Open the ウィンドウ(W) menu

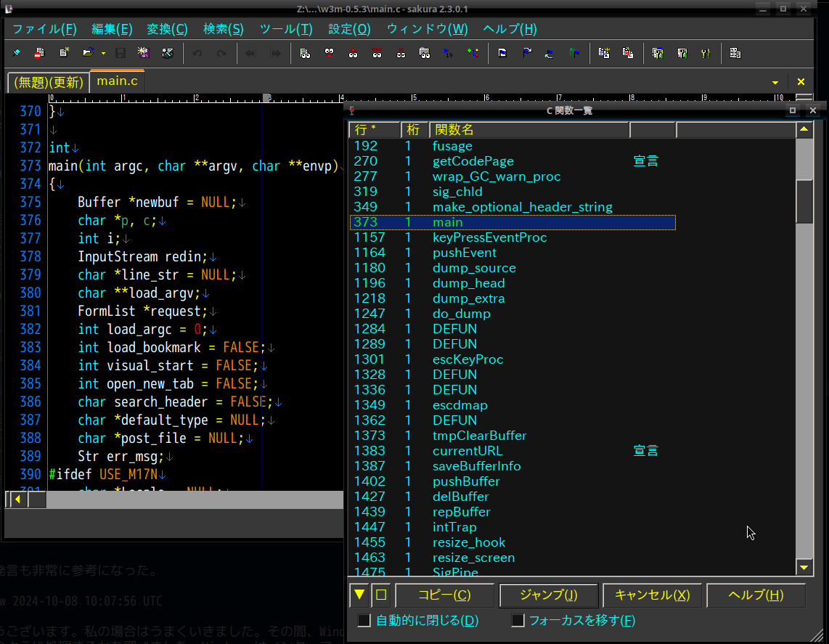427,29
